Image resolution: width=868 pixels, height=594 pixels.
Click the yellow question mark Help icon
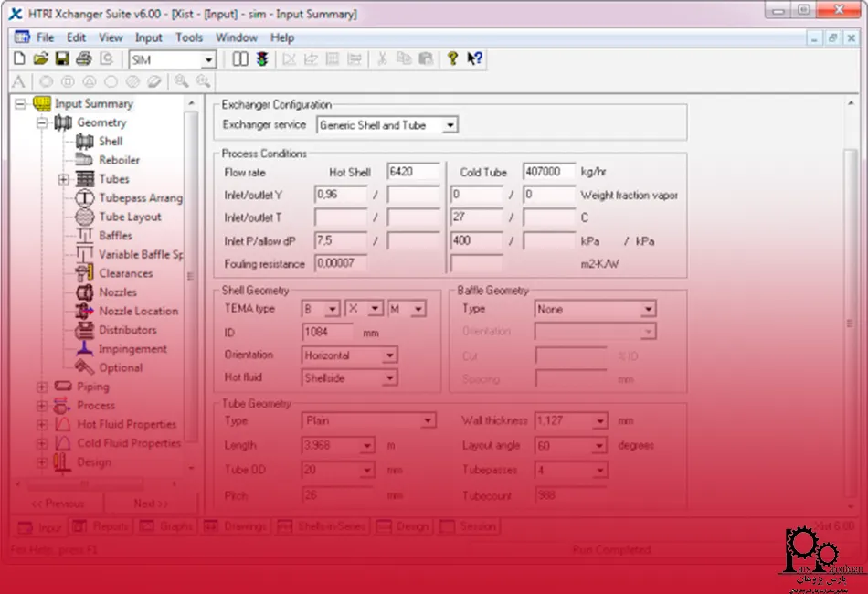tap(451, 59)
